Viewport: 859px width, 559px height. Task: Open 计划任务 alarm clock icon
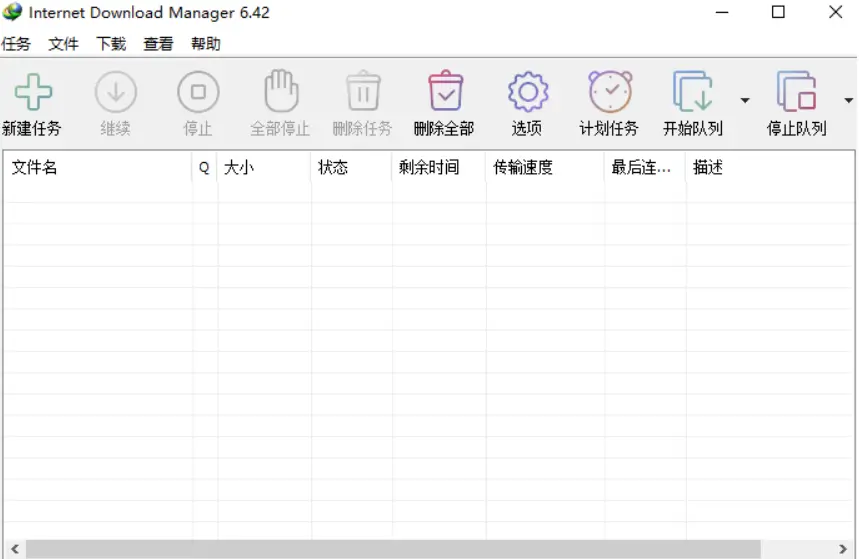(610, 91)
